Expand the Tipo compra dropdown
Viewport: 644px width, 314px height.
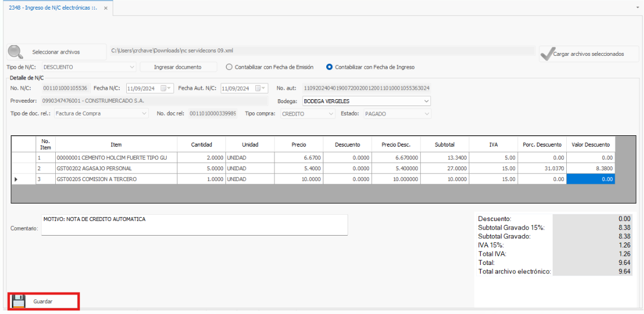(x=331, y=113)
